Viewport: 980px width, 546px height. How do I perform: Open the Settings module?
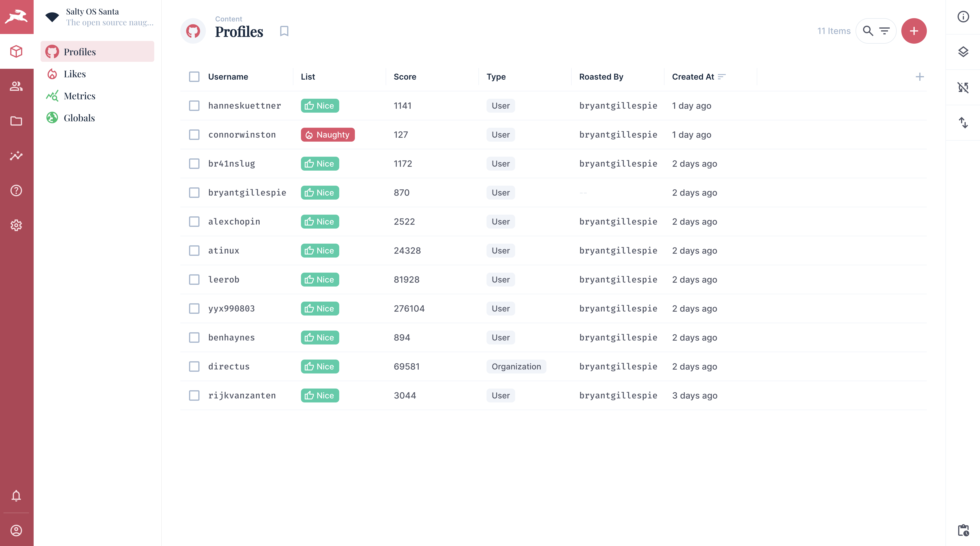[x=17, y=225]
